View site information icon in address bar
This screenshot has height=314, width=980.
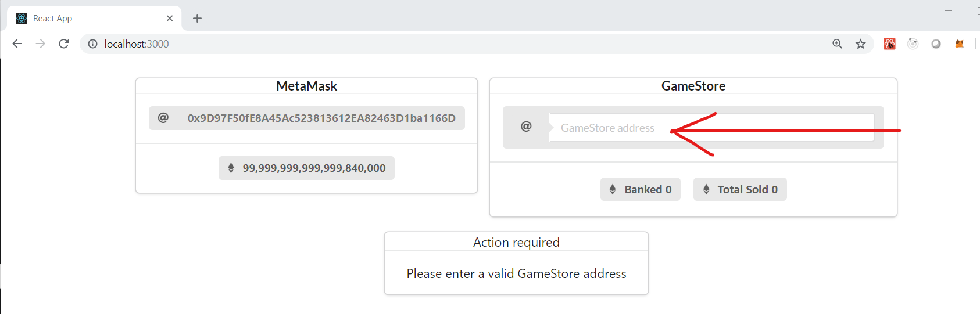[x=92, y=44]
